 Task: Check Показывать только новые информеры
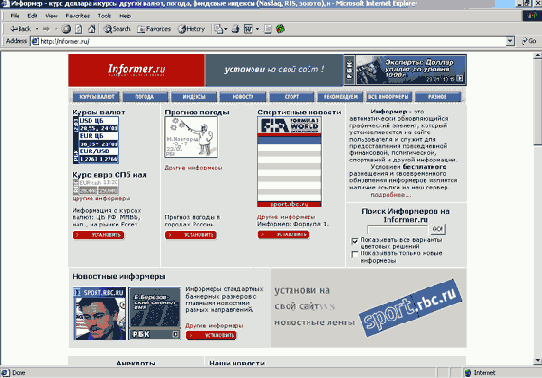point(355,254)
